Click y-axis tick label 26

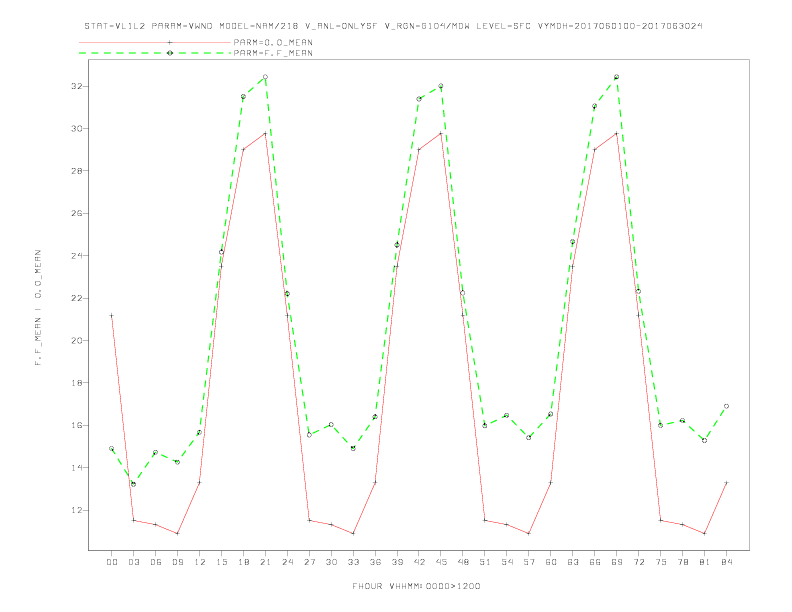[x=76, y=214]
